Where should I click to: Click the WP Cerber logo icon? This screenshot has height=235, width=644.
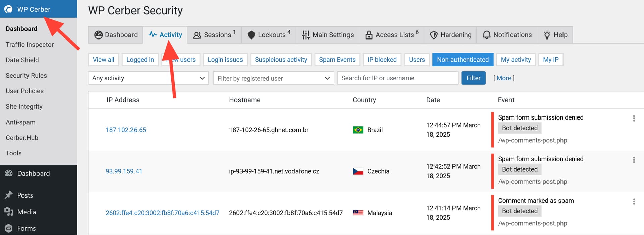tap(8, 9)
